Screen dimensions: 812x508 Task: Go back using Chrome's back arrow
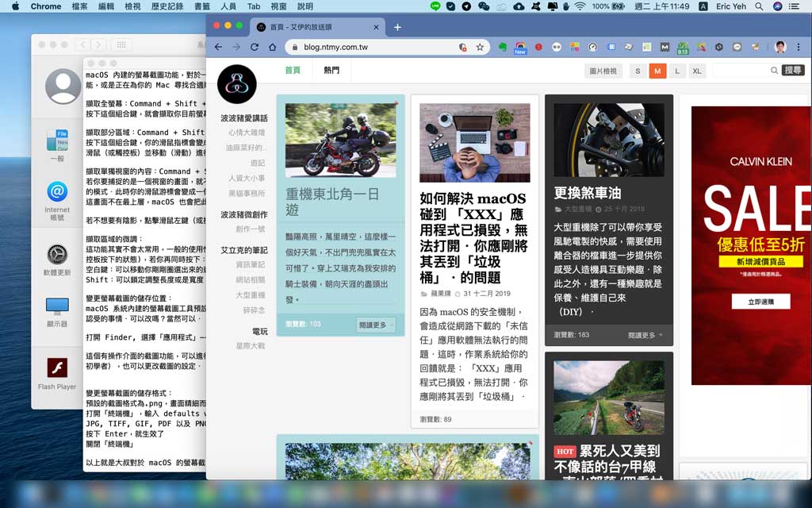tap(219, 47)
